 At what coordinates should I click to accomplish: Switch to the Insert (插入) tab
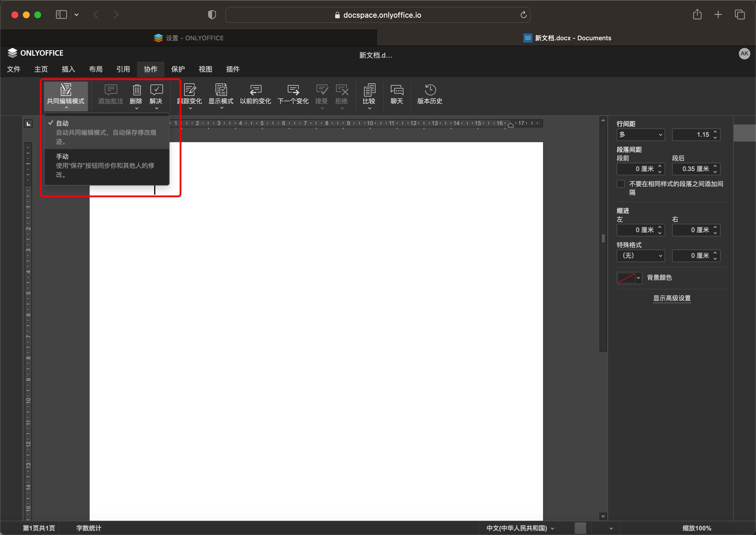[68, 69]
